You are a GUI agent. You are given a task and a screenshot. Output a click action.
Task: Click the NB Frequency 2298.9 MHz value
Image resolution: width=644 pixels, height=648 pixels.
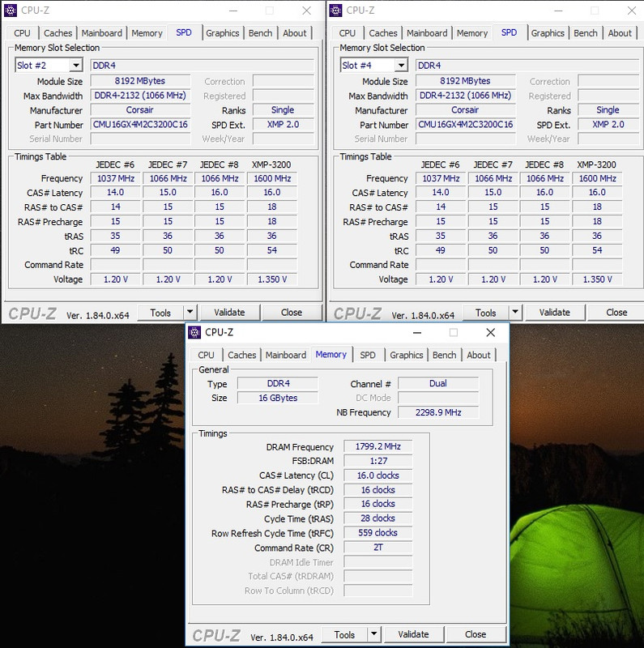438,412
